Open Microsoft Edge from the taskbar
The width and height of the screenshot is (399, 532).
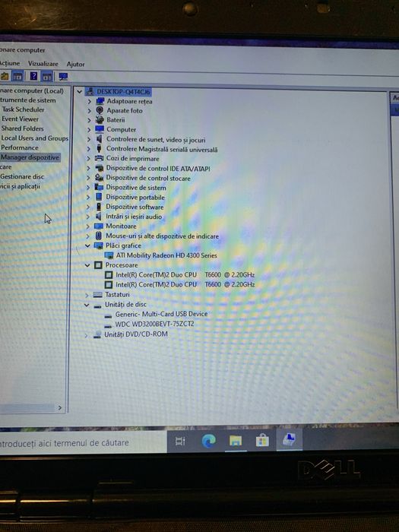click(x=209, y=441)
